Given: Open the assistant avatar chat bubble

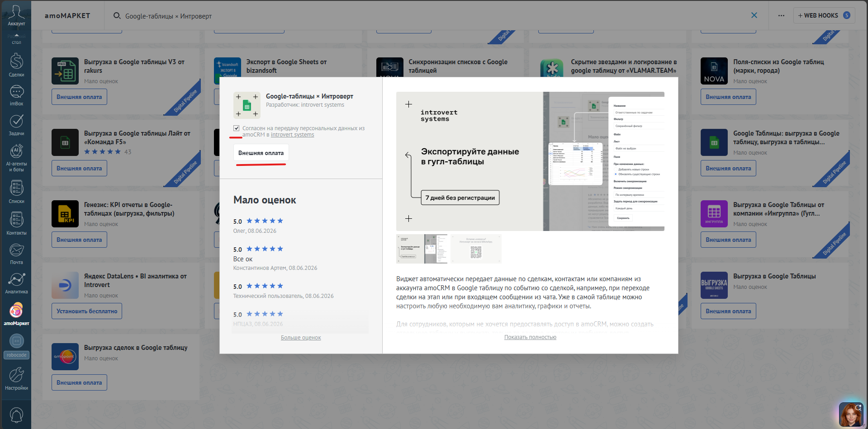Looking at the screenshot, I should tap(851, 415).
